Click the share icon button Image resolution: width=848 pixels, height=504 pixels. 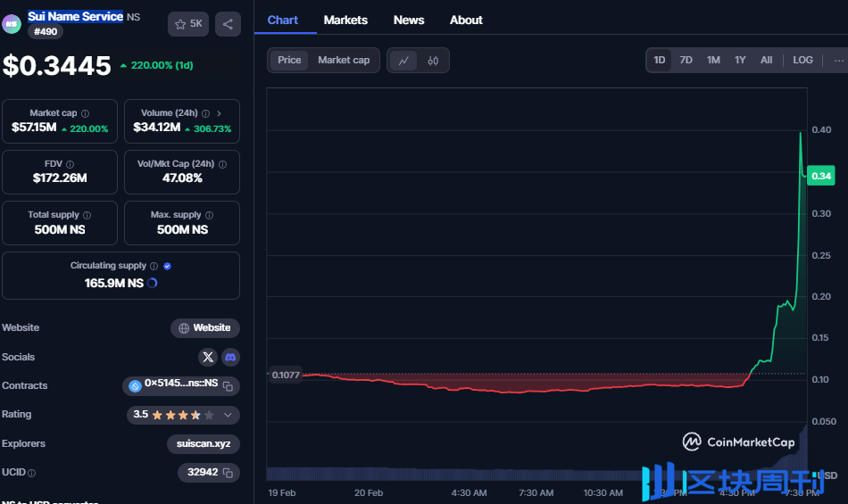pos(228,24)
